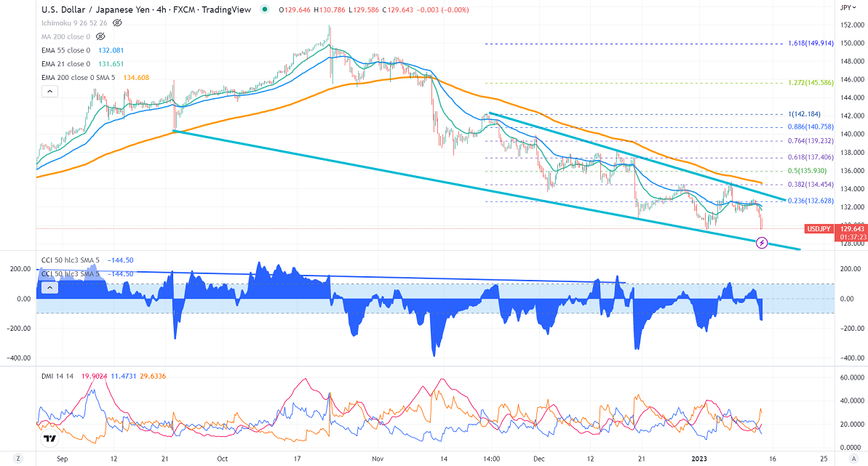The height and width of the screenshot is (466, 868).
Task: Click the 60.0000 DMI scale label
Action: [852, 377]
